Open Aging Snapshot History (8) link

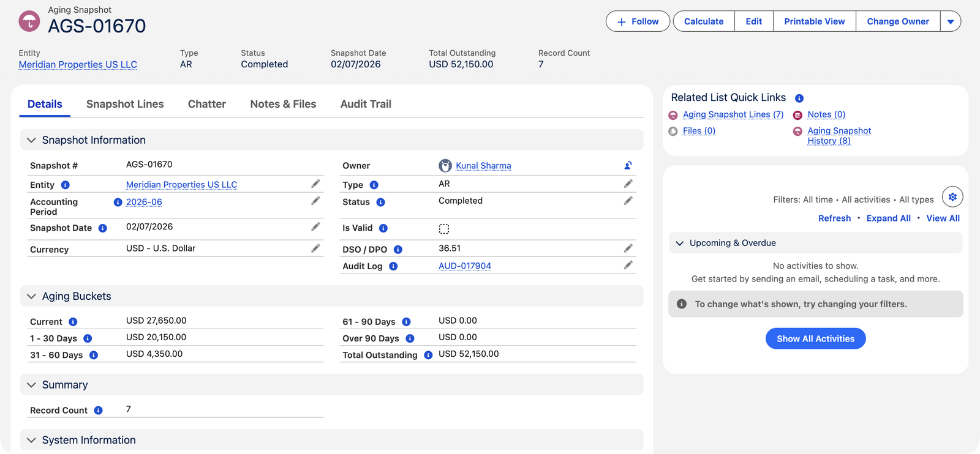tap(839, 136)
